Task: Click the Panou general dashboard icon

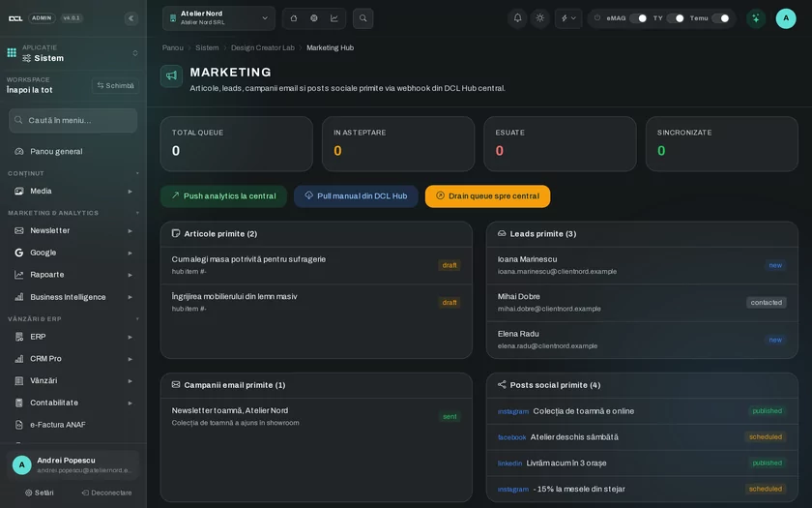Action: [x=19, y=152]
